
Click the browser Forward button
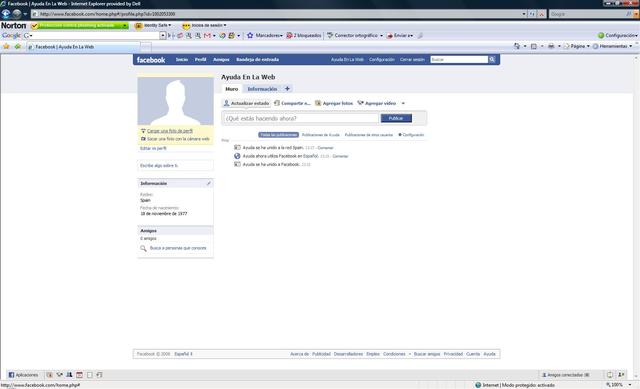tap(17, 14)
